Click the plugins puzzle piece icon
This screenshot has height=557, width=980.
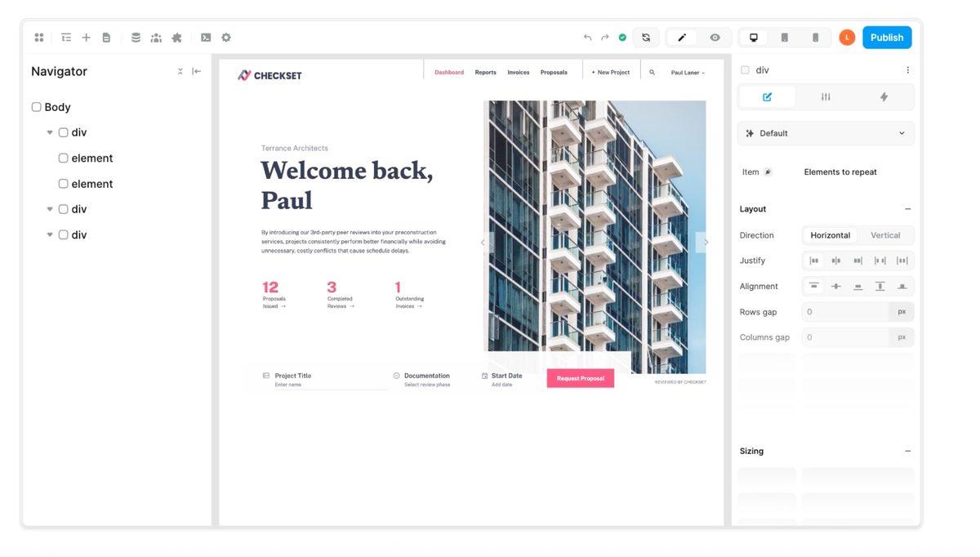point(176,38)
